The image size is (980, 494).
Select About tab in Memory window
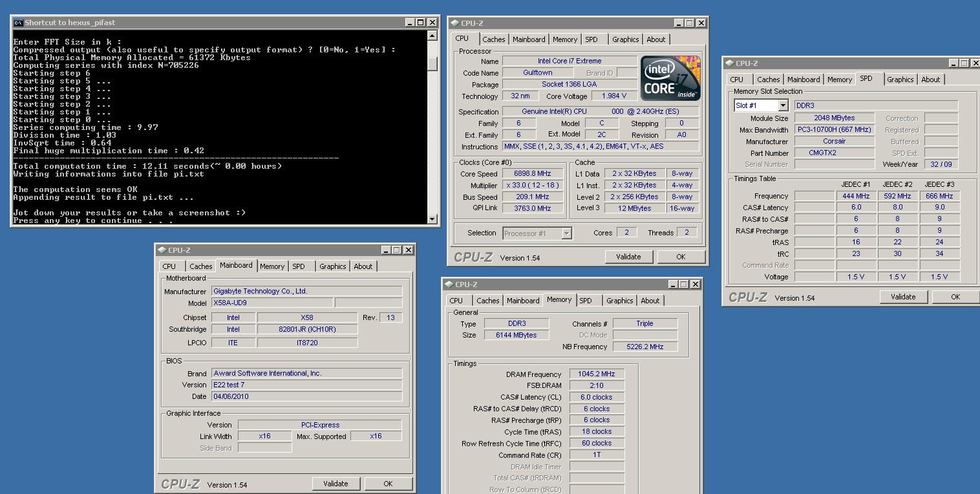tap(650, 301)
